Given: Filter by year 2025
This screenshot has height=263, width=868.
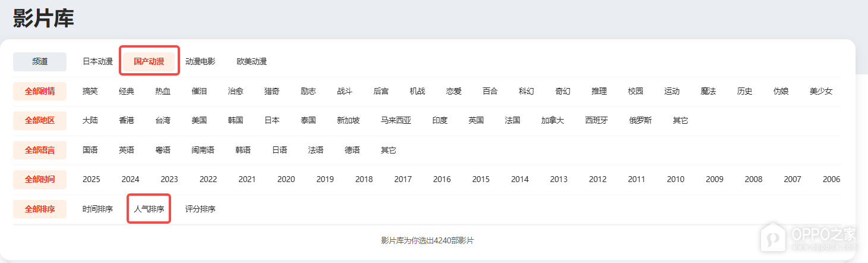Looking at the screenshot, I should coord(91,179).
